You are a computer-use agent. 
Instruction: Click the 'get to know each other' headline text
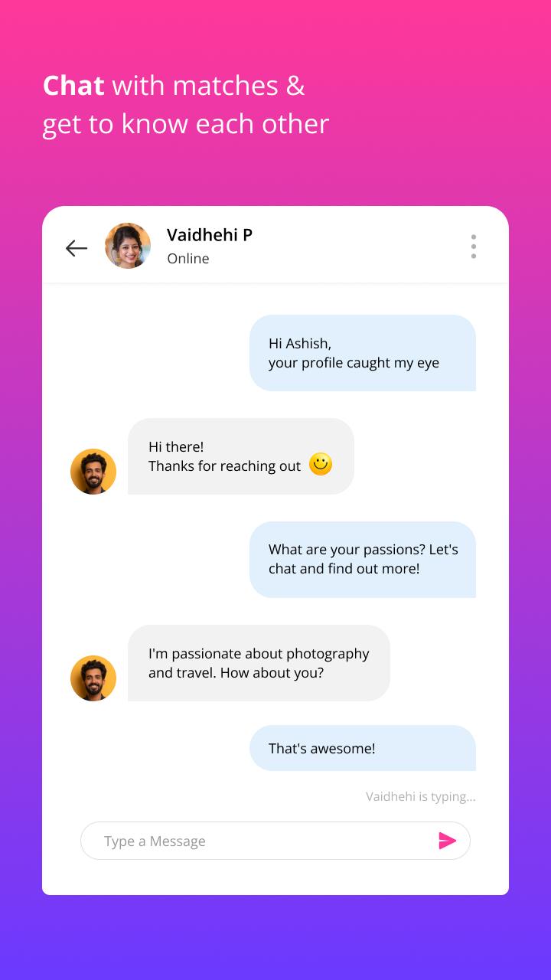point(186,124)
